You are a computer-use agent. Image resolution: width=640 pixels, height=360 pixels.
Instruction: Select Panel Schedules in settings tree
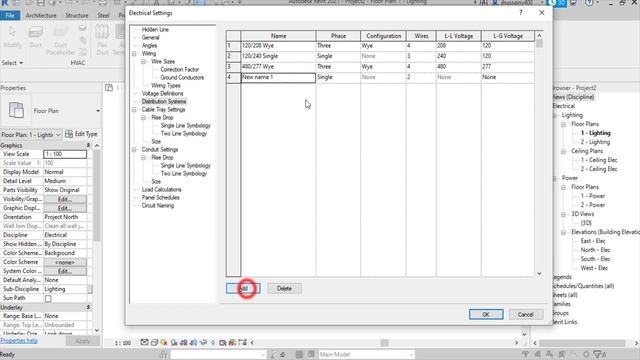(161, 198)
